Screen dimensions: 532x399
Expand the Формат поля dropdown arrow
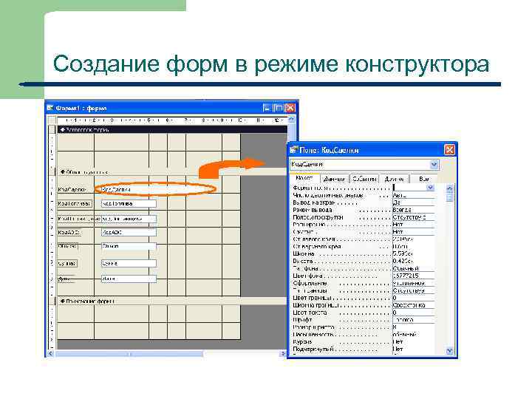coord(430,188)
